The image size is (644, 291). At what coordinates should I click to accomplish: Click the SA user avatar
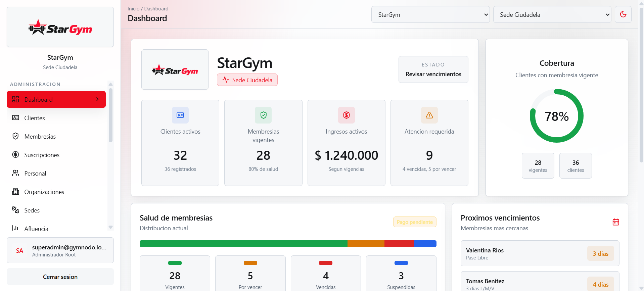click(20, 251)
